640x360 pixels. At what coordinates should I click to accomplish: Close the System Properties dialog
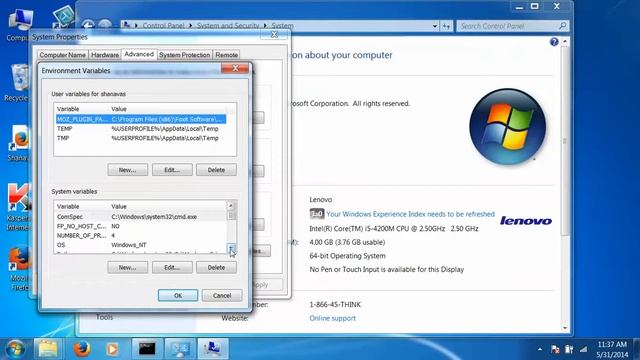pos(274,35)
